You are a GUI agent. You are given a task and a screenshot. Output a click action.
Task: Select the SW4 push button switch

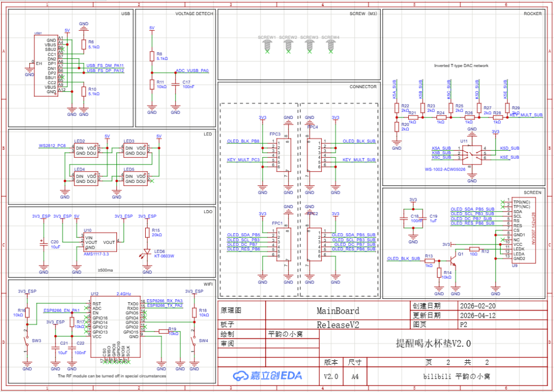point(194,340)
